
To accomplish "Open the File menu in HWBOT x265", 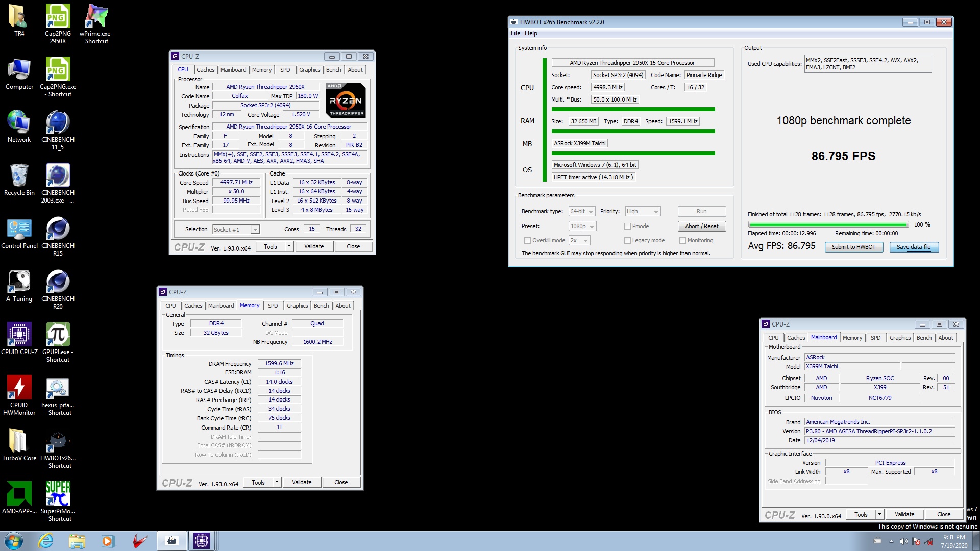I will 516,33.
